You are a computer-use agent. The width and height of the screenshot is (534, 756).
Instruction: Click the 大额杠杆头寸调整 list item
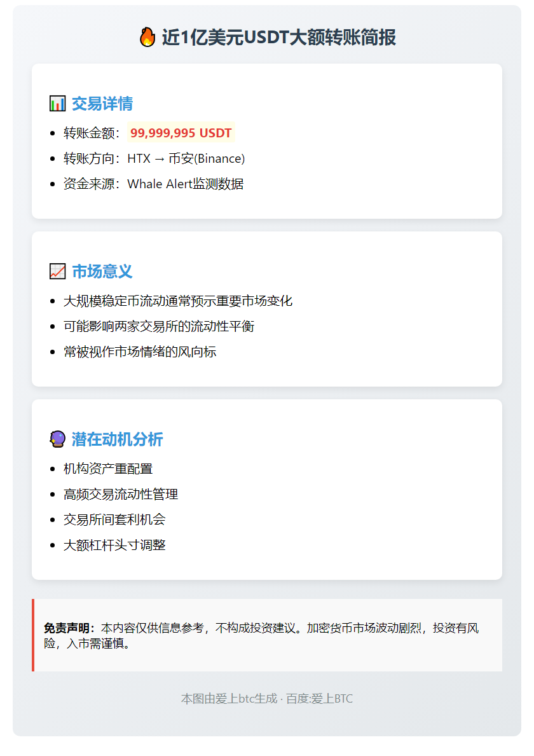[114, 545]
